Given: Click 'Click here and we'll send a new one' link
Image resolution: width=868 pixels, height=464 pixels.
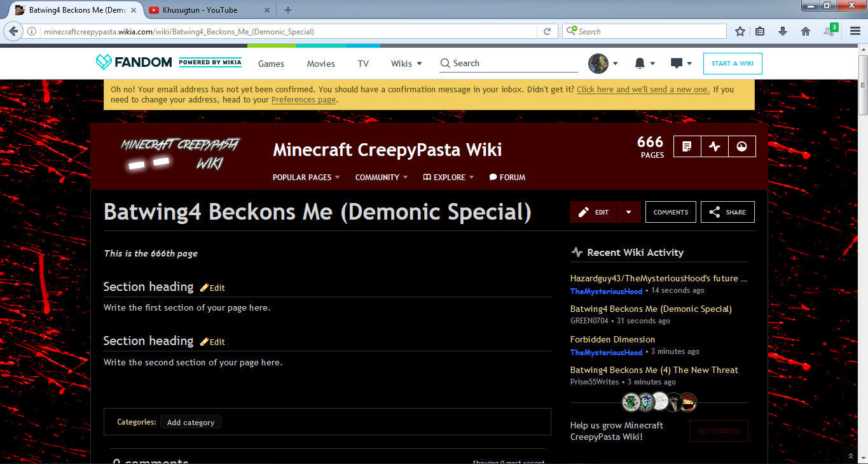Looking at the screenshot, I should pyautogui.click(x=643, y=90).
